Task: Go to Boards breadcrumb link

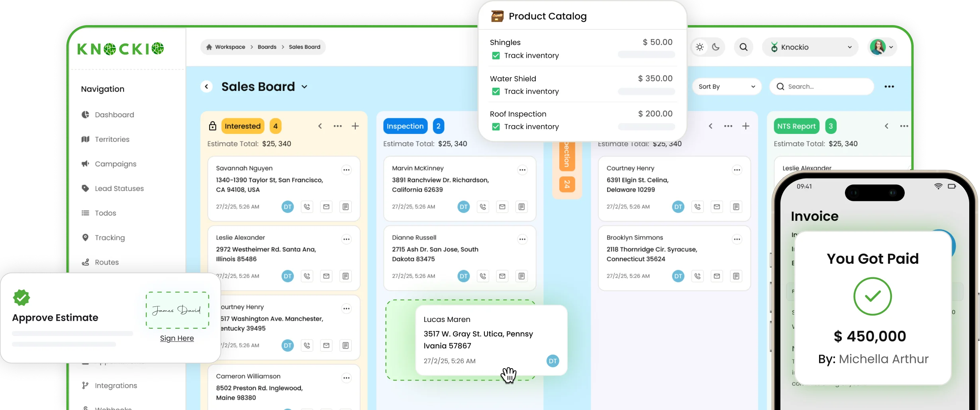Action: point(267,47)
